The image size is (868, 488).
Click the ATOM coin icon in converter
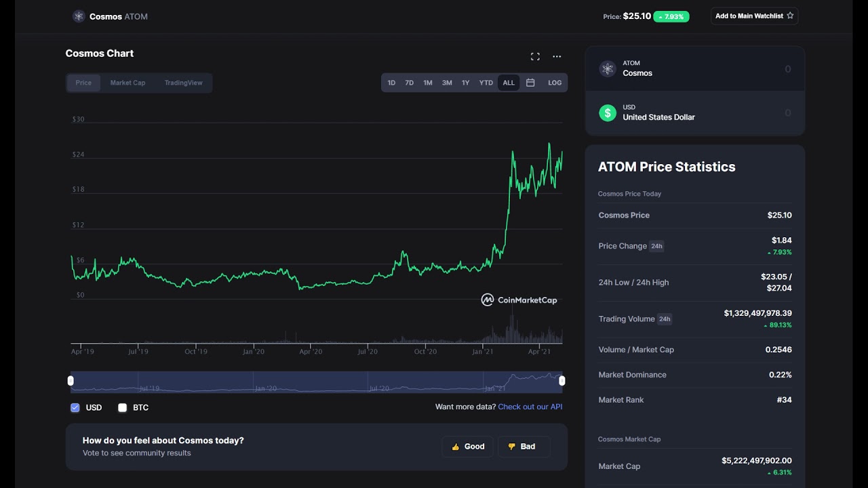click(x=607, y=68)
